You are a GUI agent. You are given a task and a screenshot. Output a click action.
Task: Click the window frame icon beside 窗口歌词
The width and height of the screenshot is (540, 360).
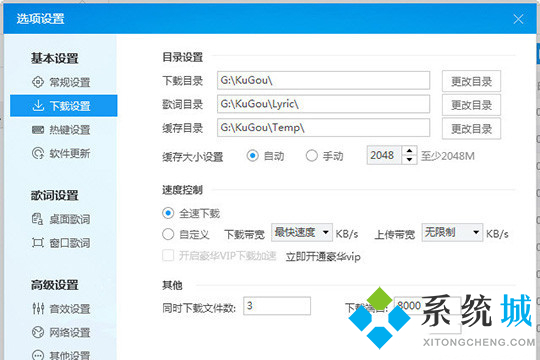tap(38, 243)
